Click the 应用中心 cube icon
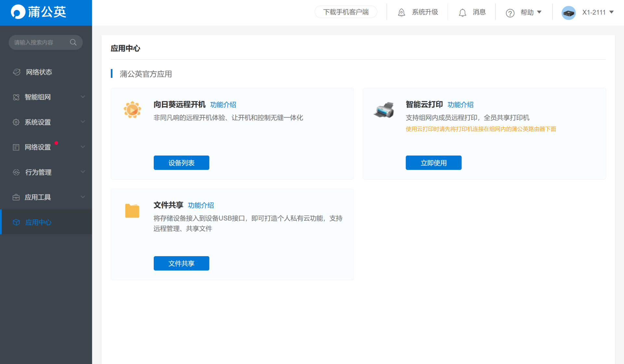 point(16,222)
